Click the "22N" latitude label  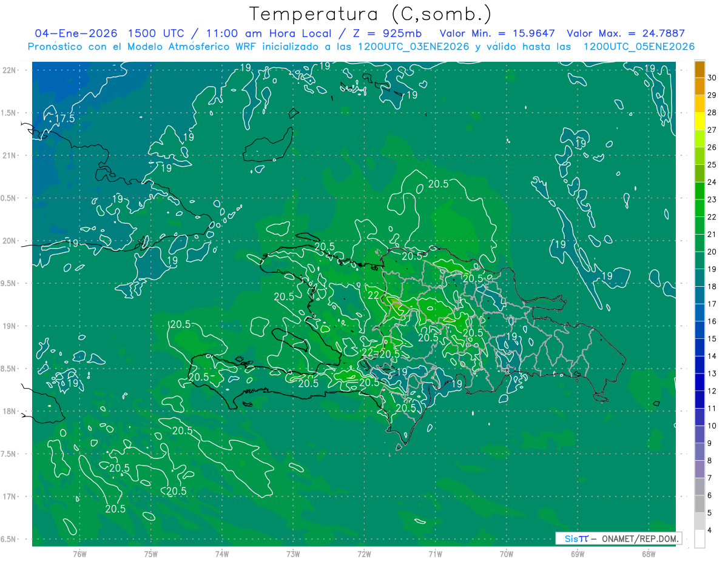click(10, 70)
